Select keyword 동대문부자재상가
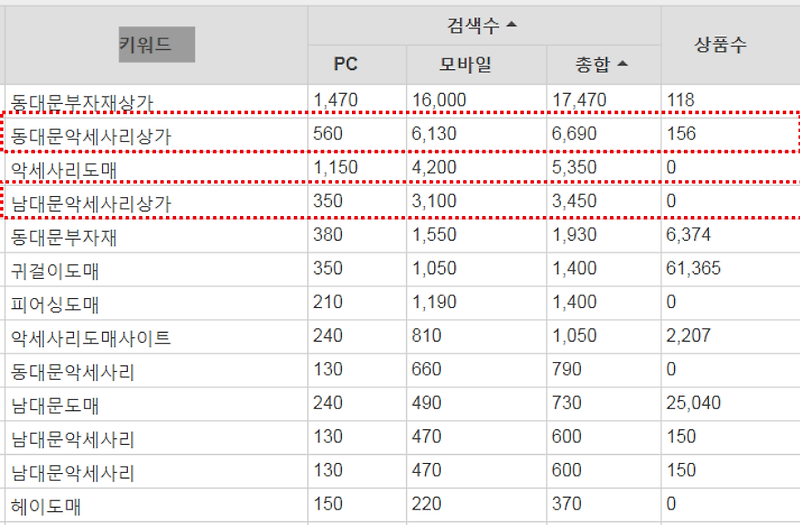800x525 pixels. pos(82,103)
